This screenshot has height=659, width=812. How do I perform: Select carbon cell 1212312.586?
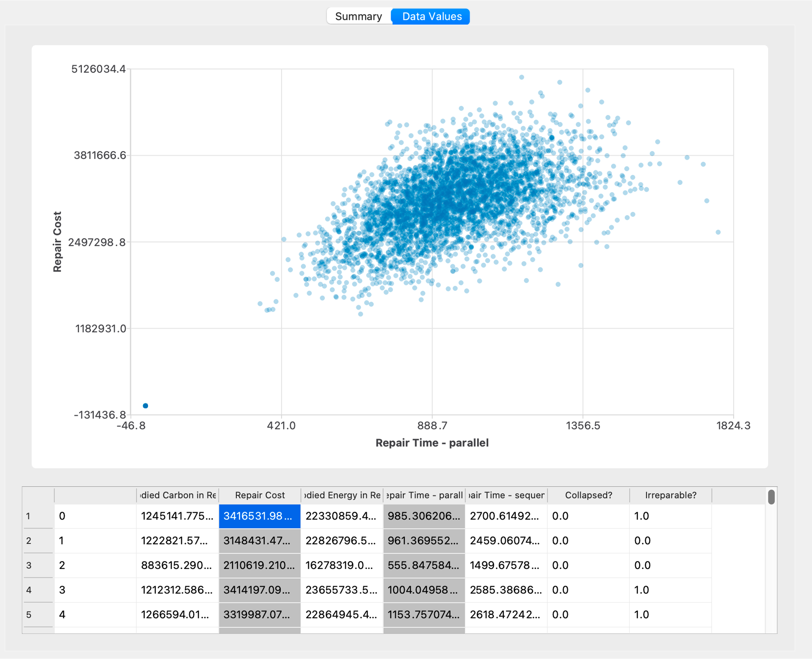[178, 590]
